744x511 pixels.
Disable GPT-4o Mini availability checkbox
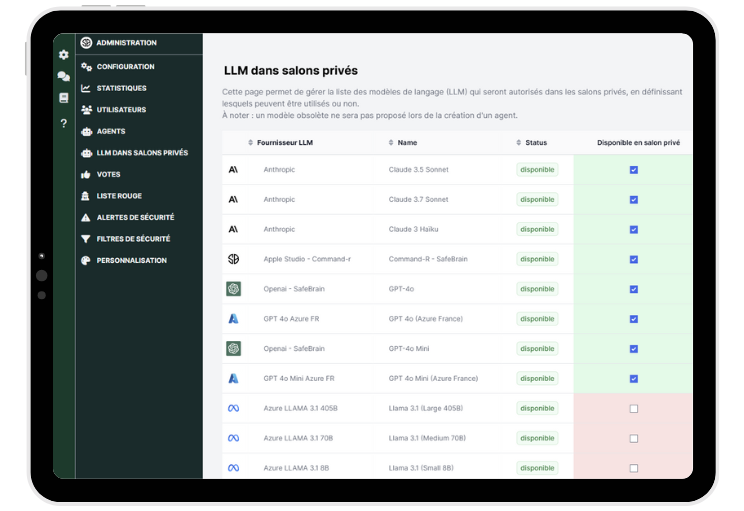pyautogui.click(x=633, y=349)
